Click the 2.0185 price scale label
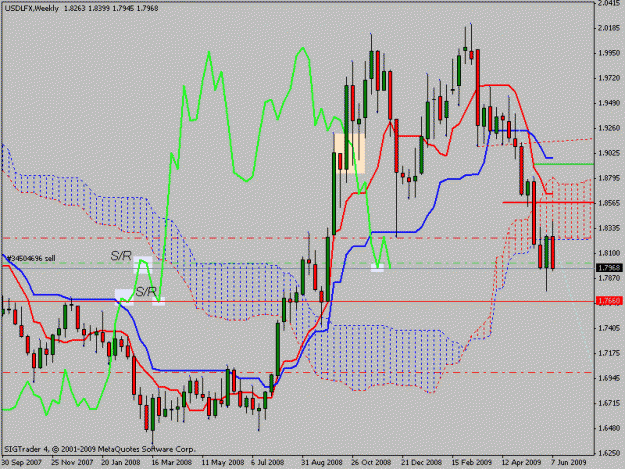625x469 pixels. click(x=610, y=28)
